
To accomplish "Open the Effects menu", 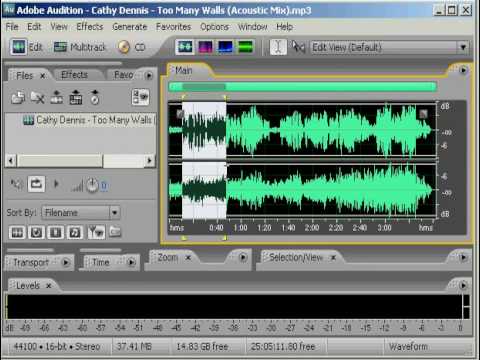I will pyautogui.click(x=89, y=27).
